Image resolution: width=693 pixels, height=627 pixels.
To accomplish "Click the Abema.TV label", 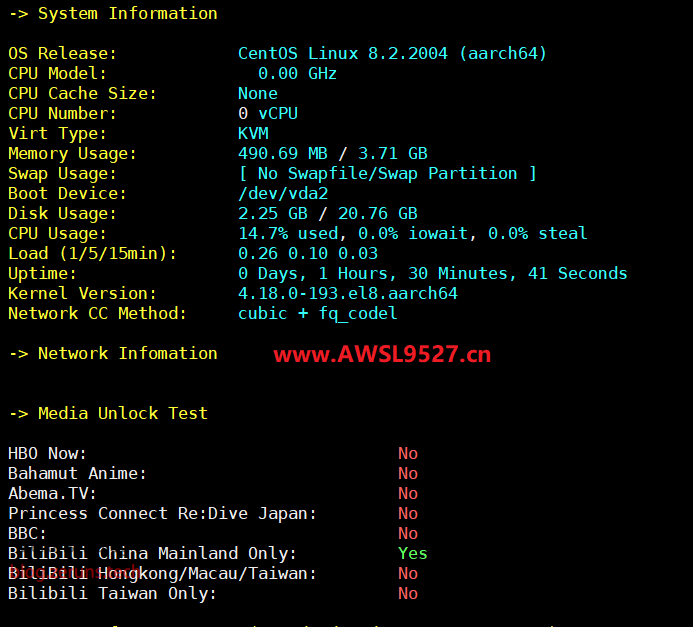I will pyautogui.click(x=52, y=494).
